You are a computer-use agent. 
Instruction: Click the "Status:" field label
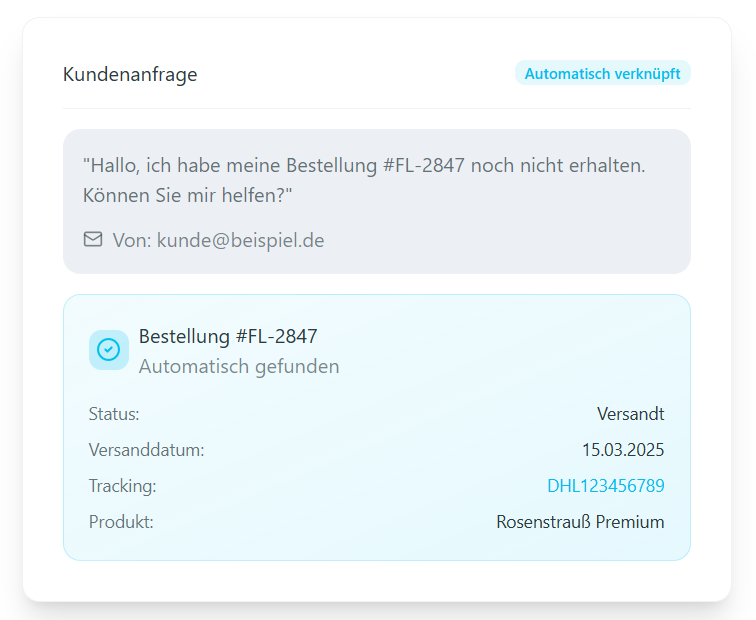coord(114,414)
